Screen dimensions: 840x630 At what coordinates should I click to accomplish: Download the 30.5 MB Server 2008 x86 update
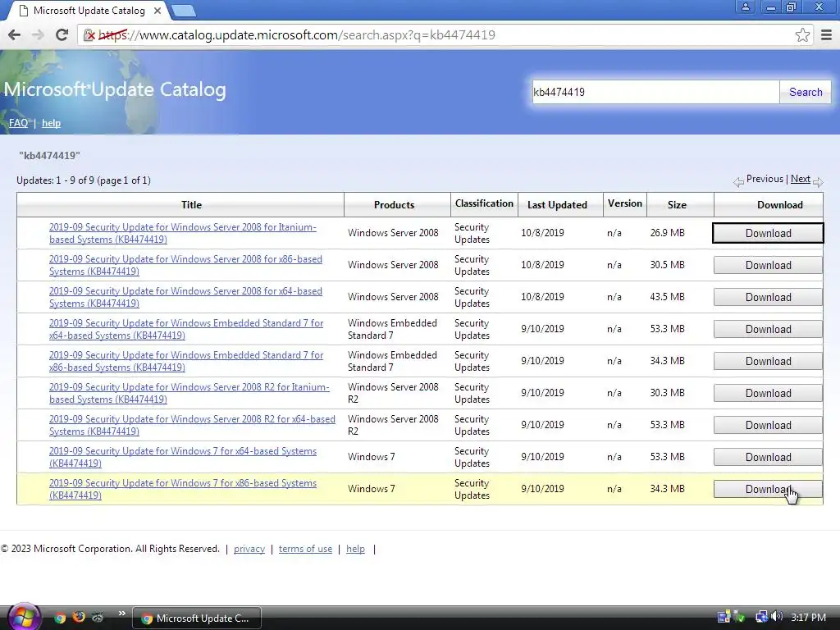click(768, 265)
